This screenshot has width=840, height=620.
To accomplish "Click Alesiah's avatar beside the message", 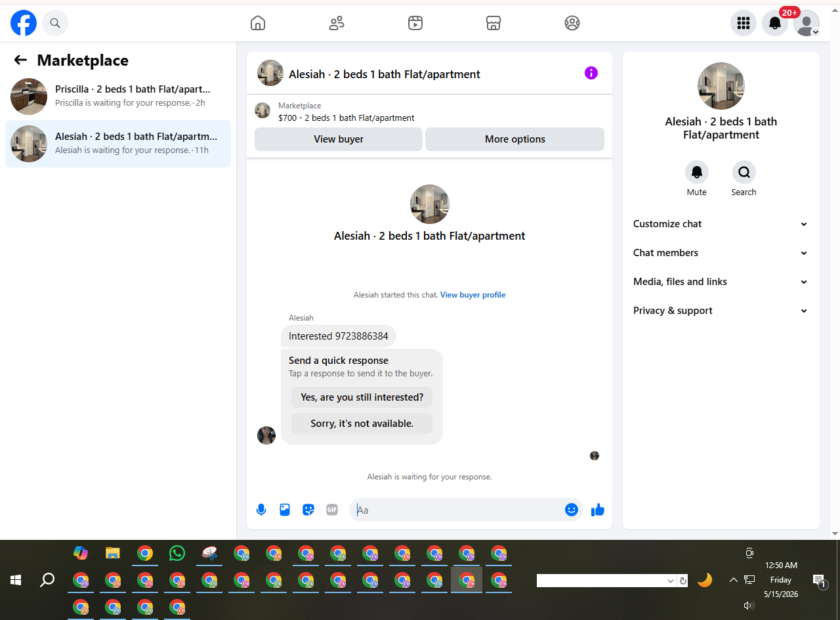I will click(x=266, y=435).
